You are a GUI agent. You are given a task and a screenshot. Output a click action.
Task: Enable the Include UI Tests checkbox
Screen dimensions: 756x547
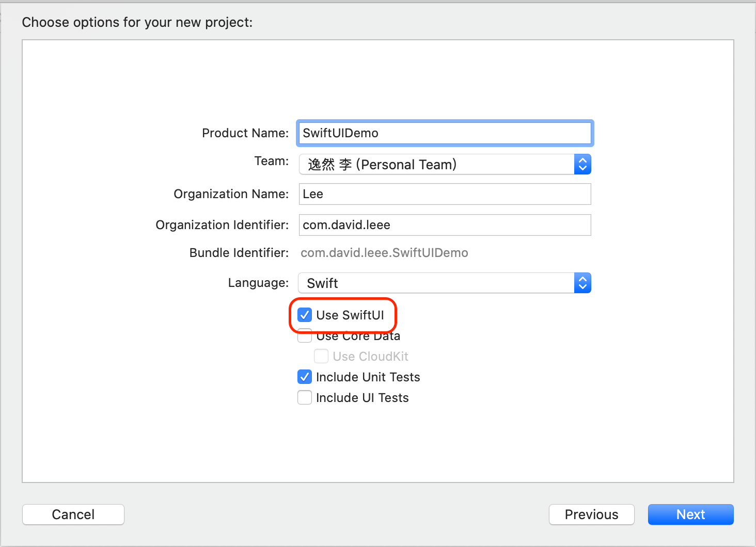pos(305,398)
